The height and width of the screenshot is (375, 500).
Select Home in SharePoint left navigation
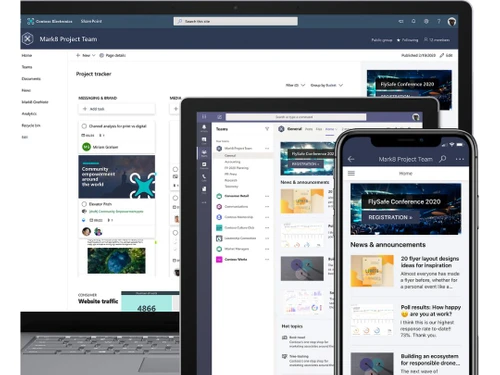coord(27,55)
